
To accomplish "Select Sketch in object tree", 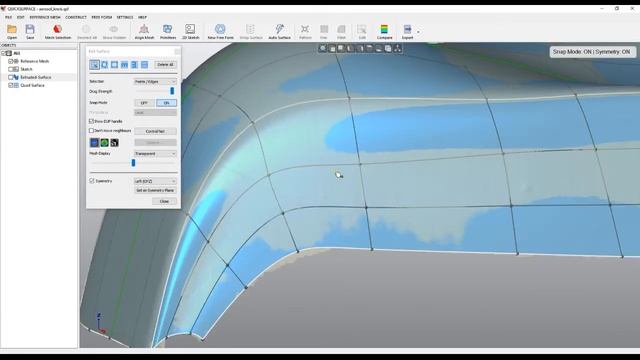I will tap(26, 69).
